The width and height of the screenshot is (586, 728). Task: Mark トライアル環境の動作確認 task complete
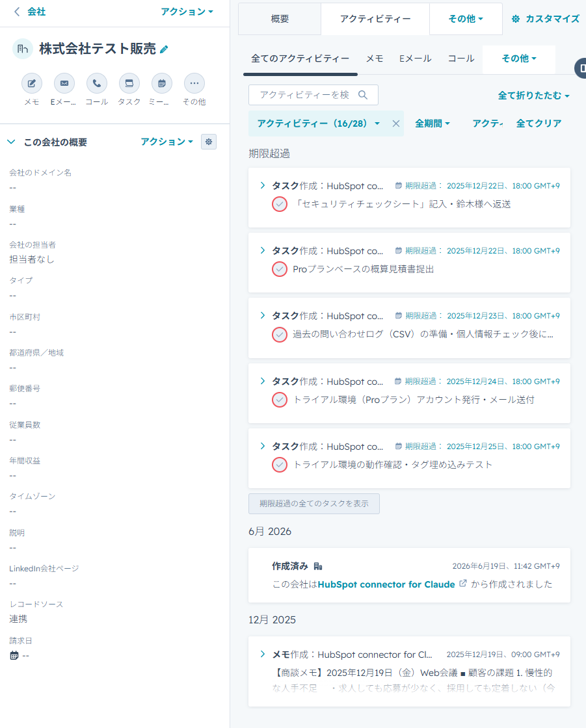(279, 465)
